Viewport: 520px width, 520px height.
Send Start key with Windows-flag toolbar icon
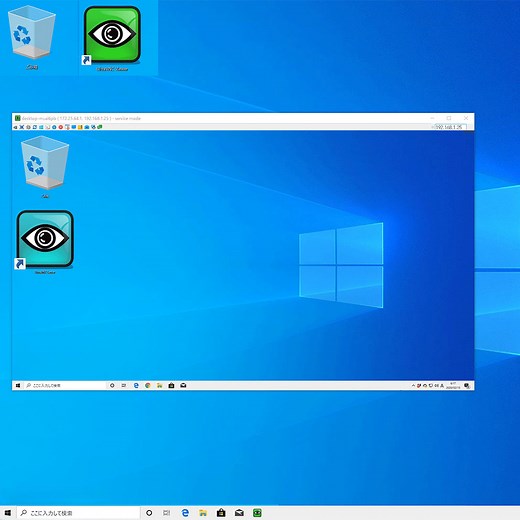coord(41,127)
